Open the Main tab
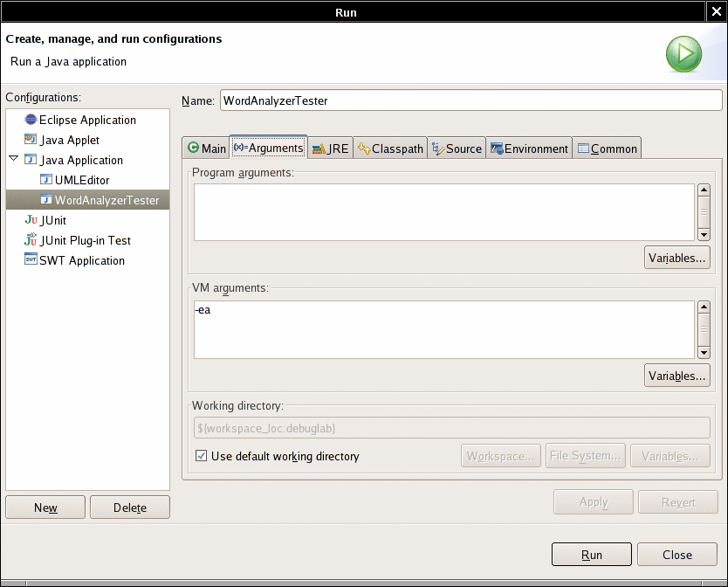728x587 pixels. (206, 148)
